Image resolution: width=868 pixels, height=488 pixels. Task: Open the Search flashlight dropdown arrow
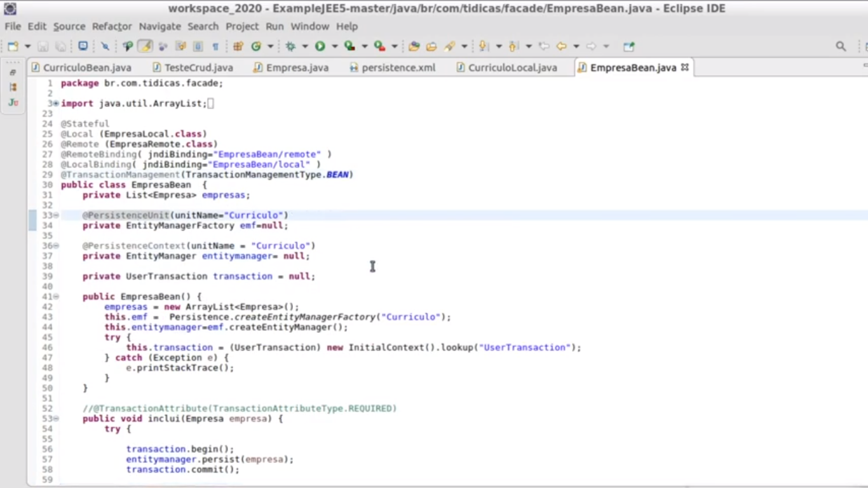[465, 46]
